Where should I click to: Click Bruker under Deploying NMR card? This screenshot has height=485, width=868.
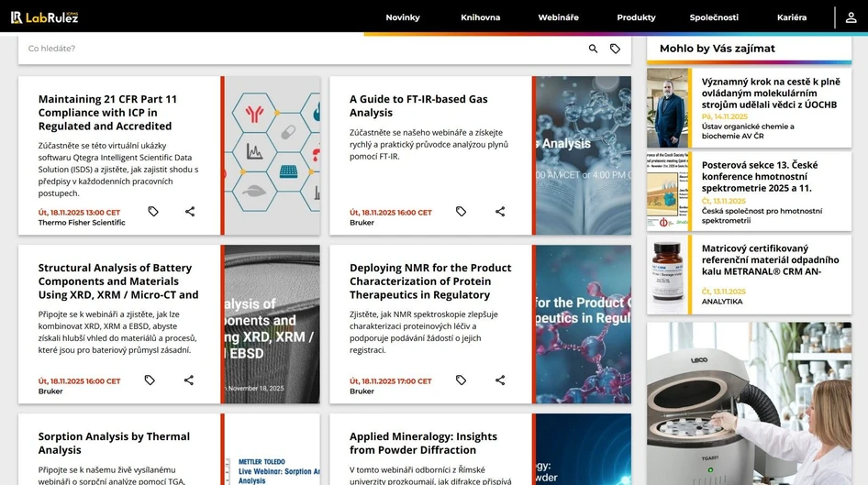pos(362,391)
